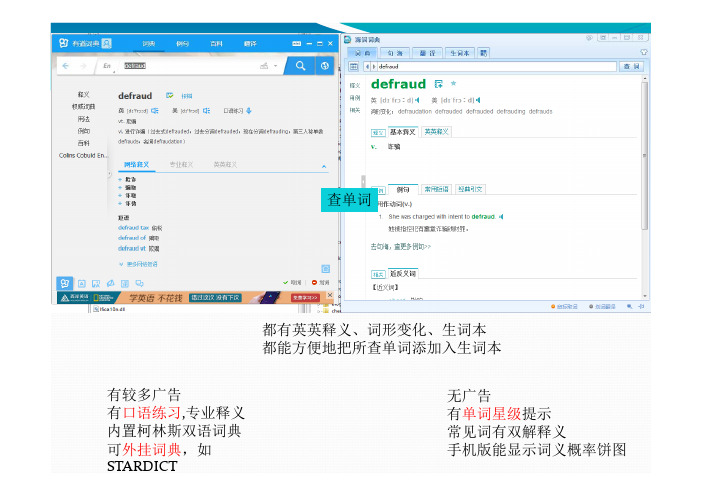Click the pin icon in Haici status bar
The image size is (702, 496).
click(x=641, y=307)
